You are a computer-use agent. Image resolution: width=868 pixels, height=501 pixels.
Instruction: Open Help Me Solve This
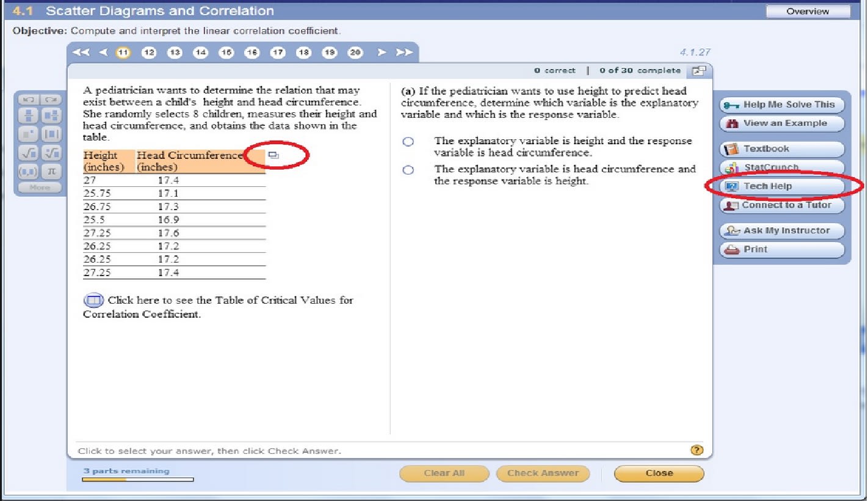[782, 105]
